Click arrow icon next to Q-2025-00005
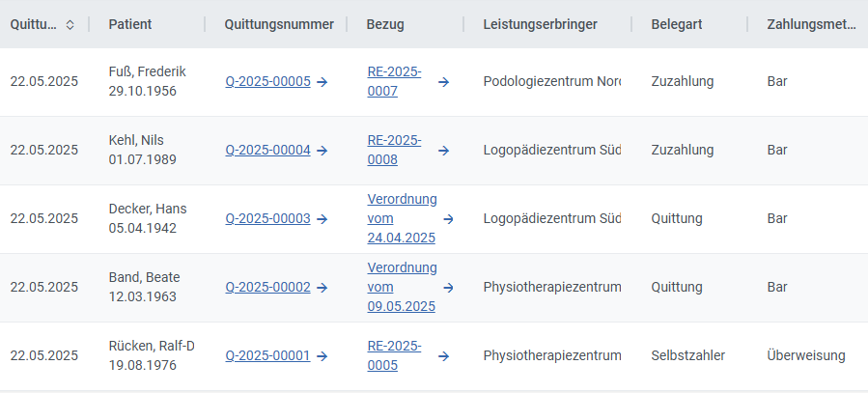 click(x=322, y=82)
